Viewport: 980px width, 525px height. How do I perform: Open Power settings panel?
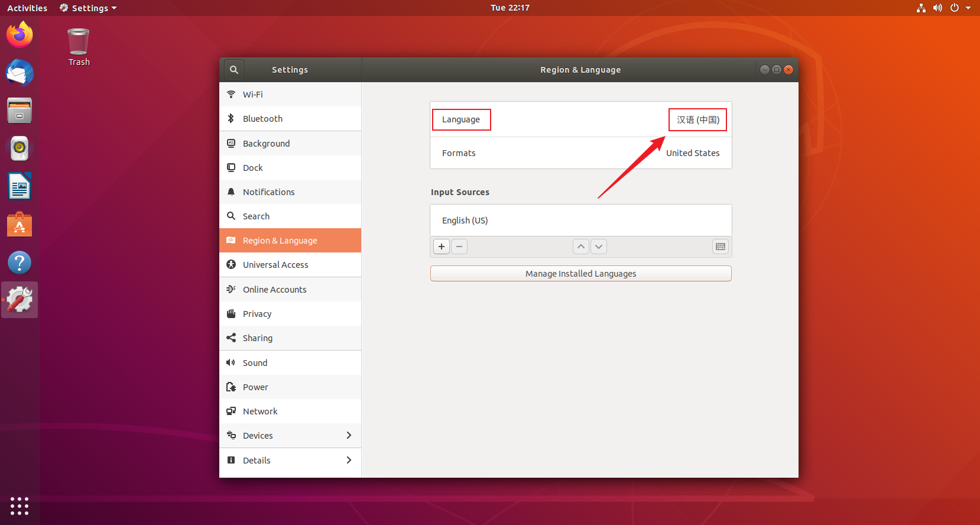pos(290,387)
